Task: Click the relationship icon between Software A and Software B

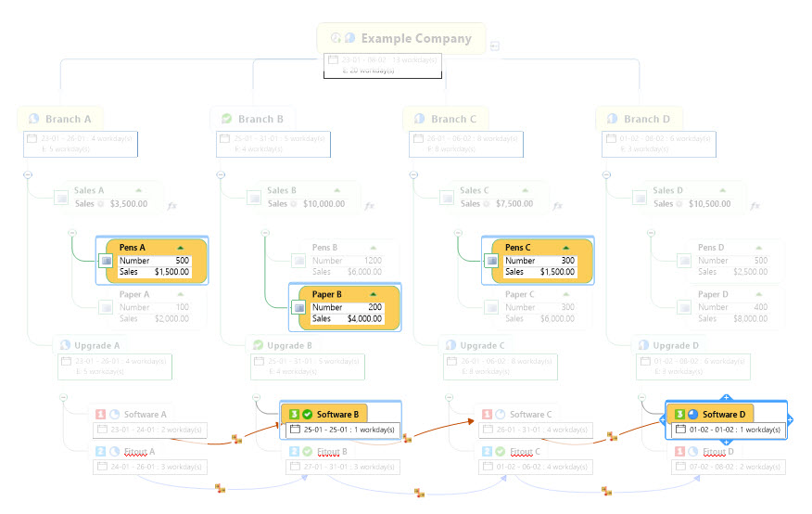Action: point(237,440)
